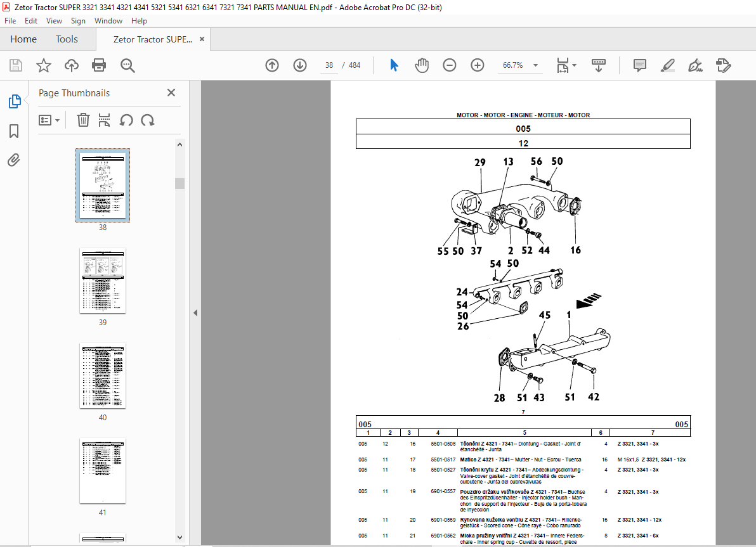Screen dimensions: 756x547
Task: Select the page 40 thumbnail
Action: [x=103, y=376]
